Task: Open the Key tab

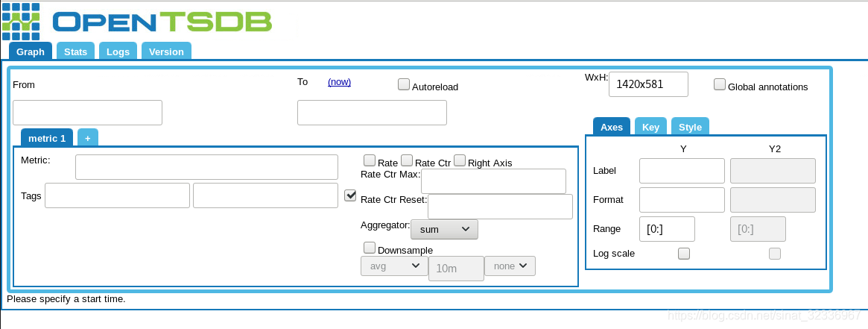Action: (650, 127)
